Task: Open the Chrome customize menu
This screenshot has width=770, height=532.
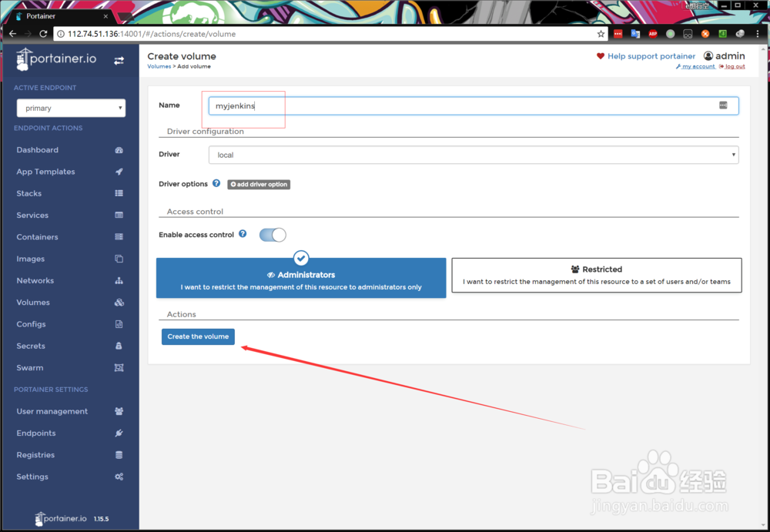Action: point(757,33)
